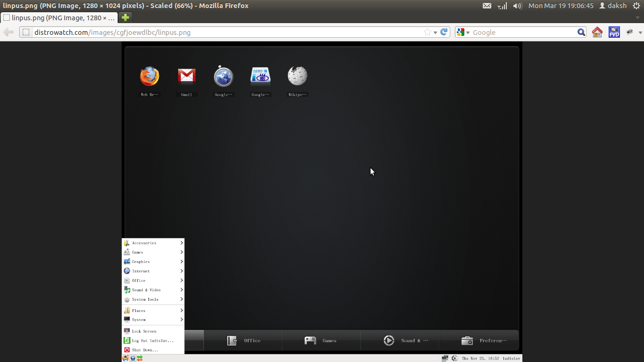Click the FVD Speed Dial toolbar icon
Image resolution: width=644 pixels, height=362 pixels.
pos(614,32)
